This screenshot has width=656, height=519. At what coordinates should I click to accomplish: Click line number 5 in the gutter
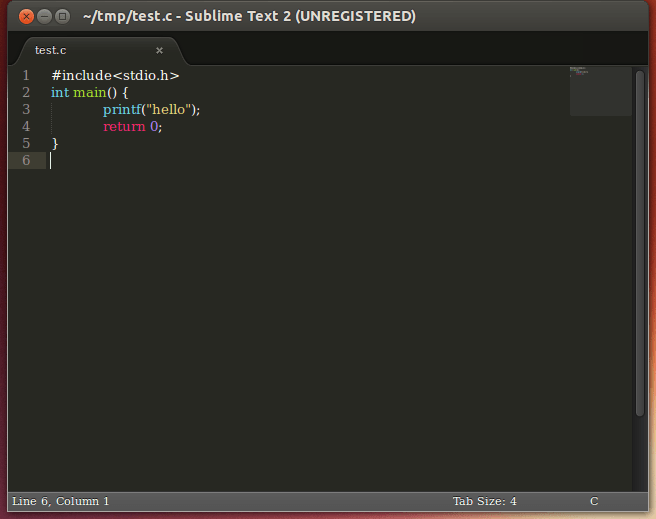(x=26, y=143)
